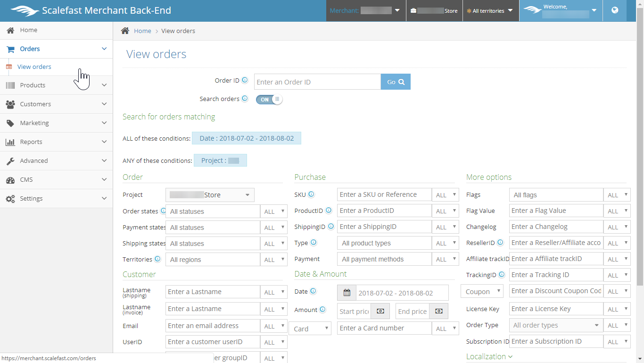
Task: Click the calendar icon beside Date field
Action: click(x=347, y=293)
